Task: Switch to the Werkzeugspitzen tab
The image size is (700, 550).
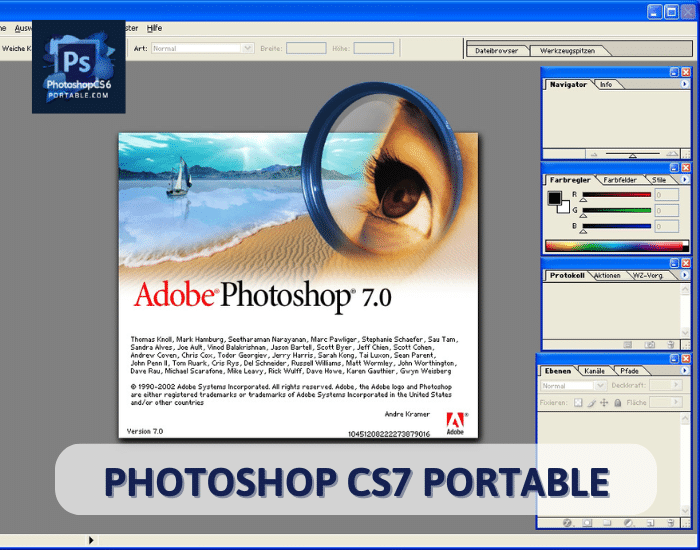Action: coord(567,50)
